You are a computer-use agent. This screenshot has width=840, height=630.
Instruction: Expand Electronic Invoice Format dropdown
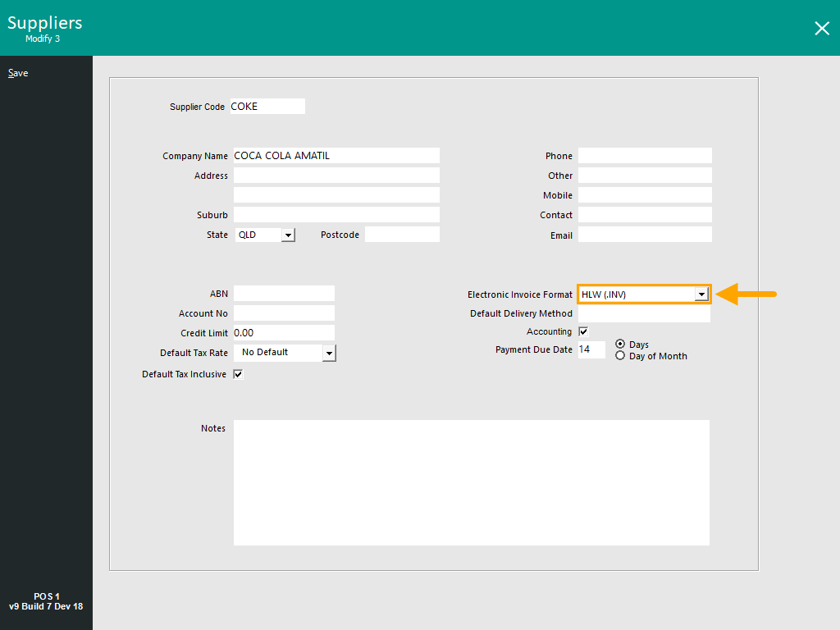(x=701, y=294)
